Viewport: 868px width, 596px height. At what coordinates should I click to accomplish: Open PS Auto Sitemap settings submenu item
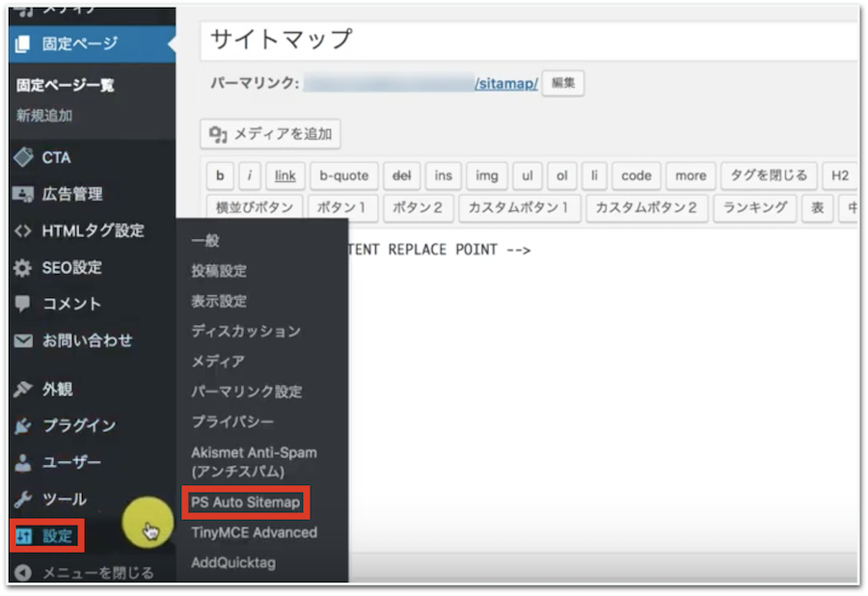pos(245,502)
